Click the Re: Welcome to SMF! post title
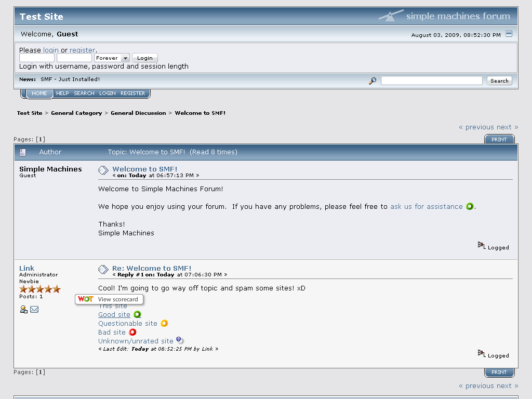 click(x=152, y=268)
